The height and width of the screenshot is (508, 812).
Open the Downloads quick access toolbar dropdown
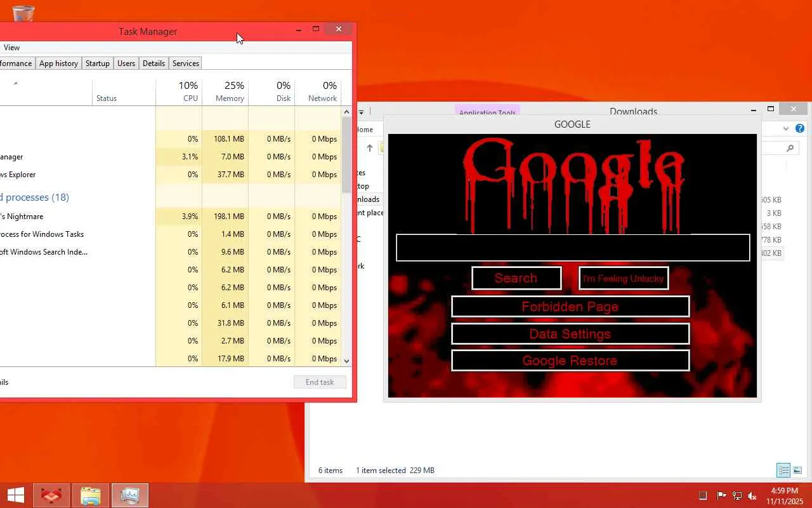click(x=361, y=112)
